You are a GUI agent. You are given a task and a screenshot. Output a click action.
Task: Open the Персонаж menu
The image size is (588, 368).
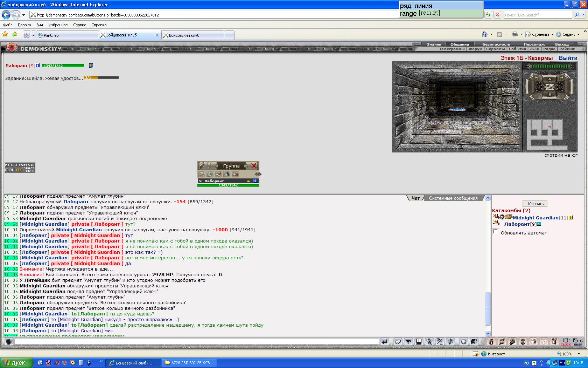tap(534, 44)
